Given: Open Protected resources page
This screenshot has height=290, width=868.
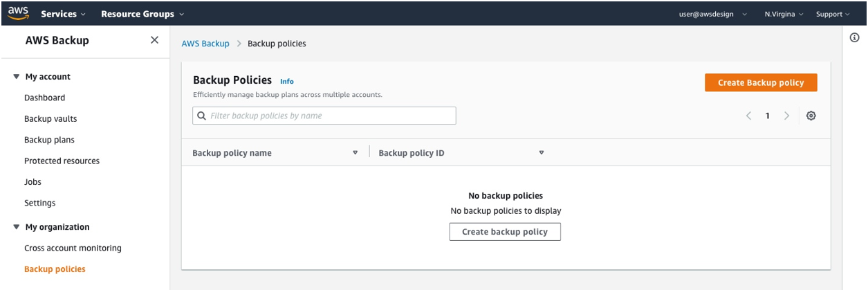Looking at the screenshot, I should point(62,161).
